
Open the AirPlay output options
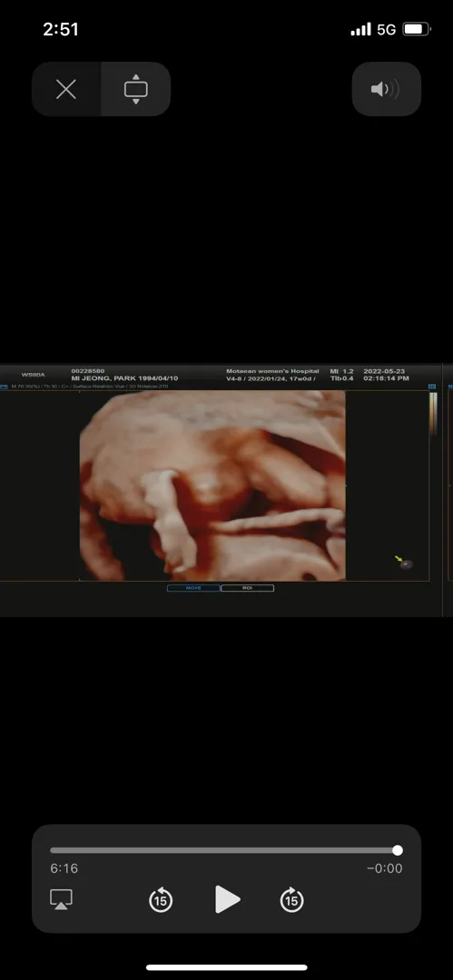tap(62, 899)
